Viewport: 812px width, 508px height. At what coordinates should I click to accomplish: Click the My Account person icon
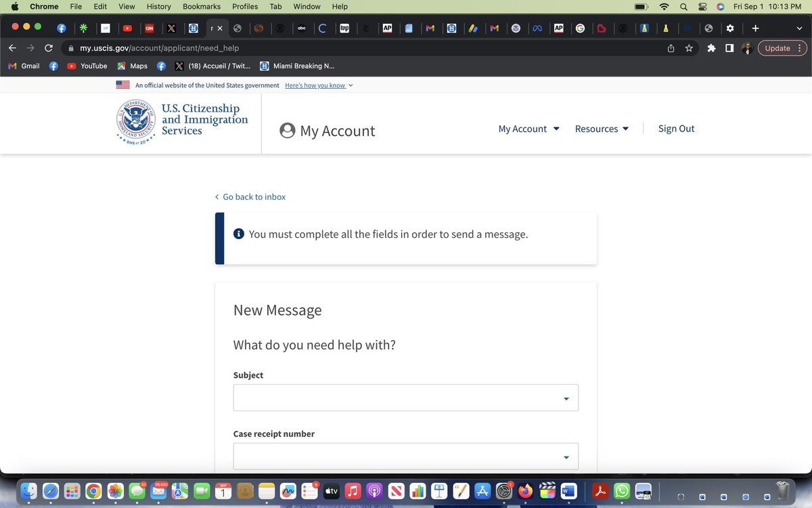[288, 131]
